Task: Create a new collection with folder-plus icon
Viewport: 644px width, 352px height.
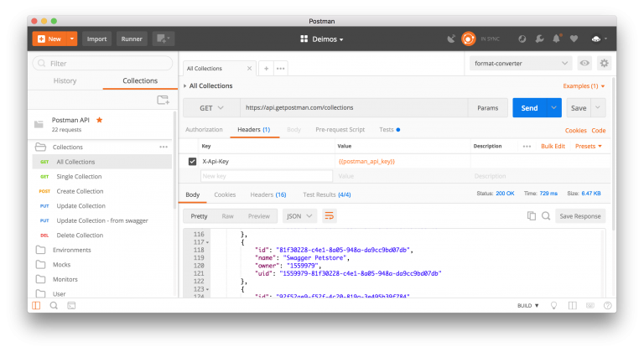Action: 163,100
